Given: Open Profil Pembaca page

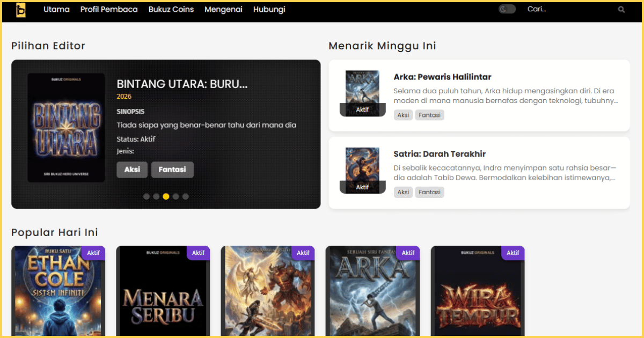Looking at the screenshot, I should coord(109,9).
